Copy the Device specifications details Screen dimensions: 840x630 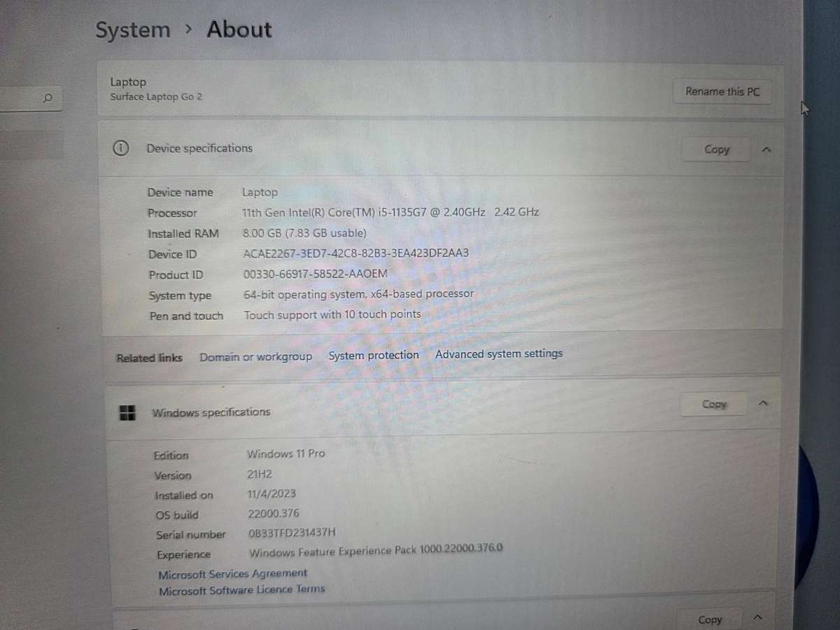click(715, 149)
